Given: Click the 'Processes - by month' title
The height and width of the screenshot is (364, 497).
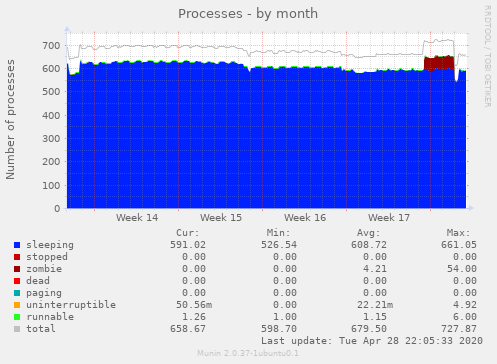Looking at the screenshot, I should (x=248, y=14).
